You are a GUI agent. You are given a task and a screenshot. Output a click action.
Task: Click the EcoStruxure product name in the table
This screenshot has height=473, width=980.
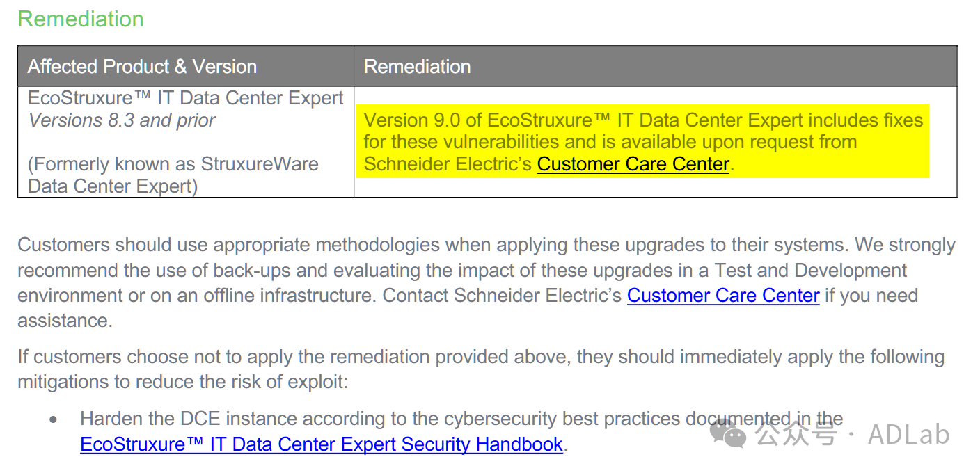pos(185,98)
